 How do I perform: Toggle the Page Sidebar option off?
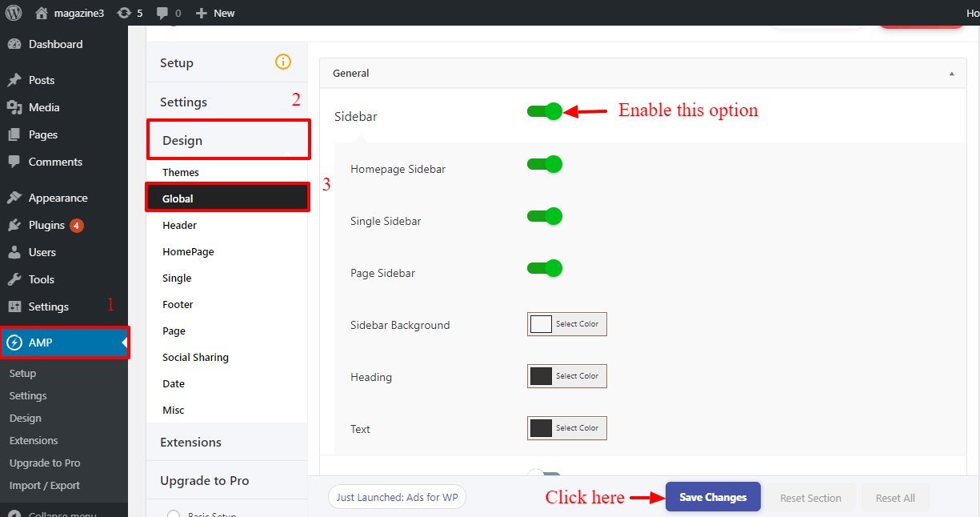point(545,267)
